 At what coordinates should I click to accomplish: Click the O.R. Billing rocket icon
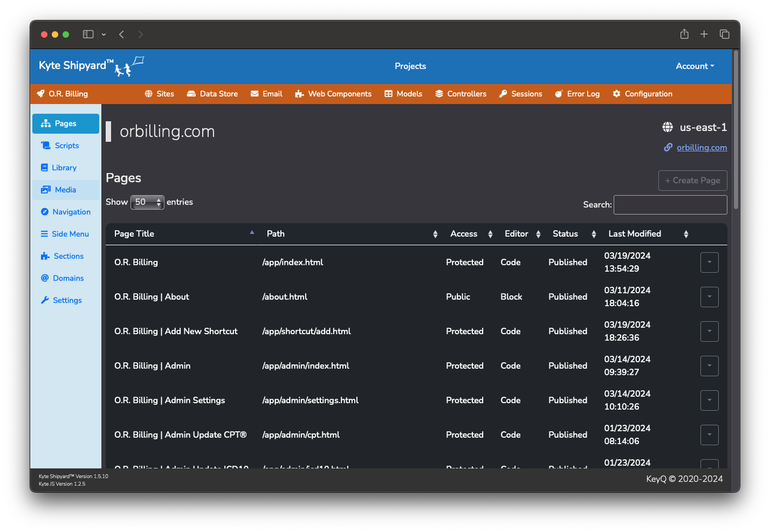click(40, 94)
